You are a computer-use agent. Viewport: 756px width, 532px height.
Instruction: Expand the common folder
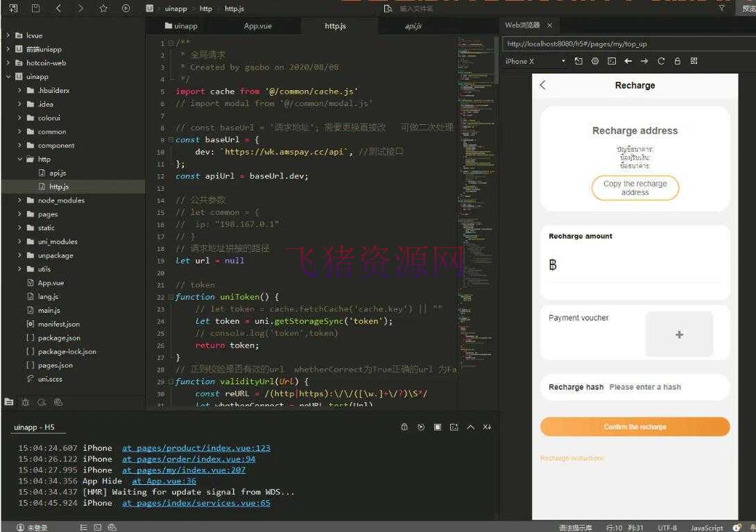(19, 132)
